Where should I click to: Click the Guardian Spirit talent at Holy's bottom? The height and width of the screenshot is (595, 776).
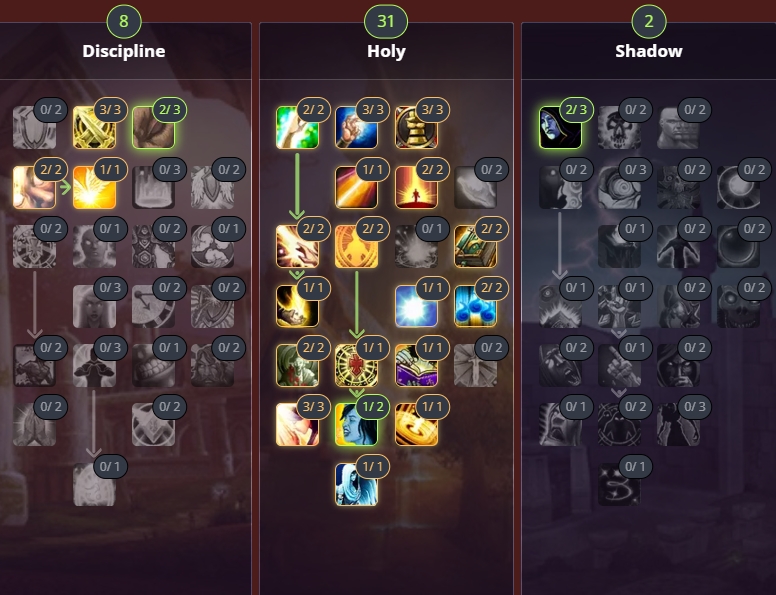356,484
